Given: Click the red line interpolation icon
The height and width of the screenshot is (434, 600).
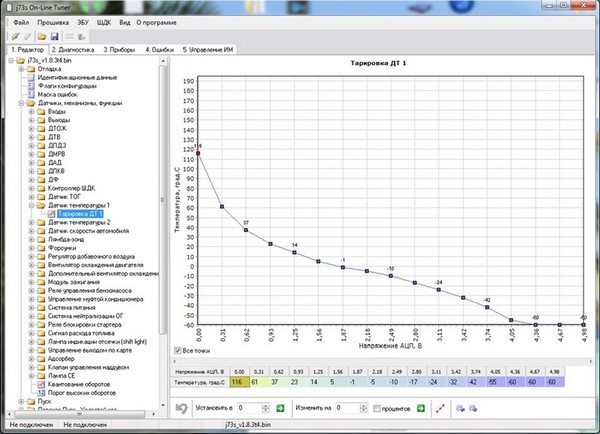Looking at the screenshot, I should [441, 408].
